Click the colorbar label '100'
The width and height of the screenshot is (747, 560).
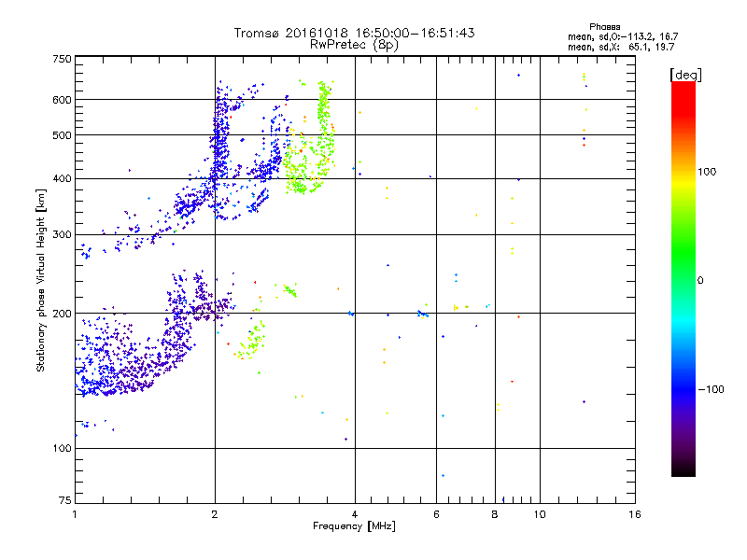pos(707,172)
